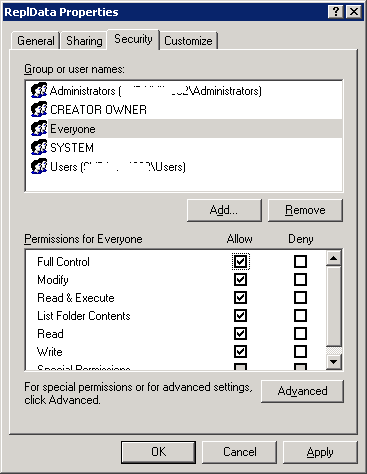The width and height of the screenshot is (367, 474).
Task: Click the Apply button
Action: (320, 452)
